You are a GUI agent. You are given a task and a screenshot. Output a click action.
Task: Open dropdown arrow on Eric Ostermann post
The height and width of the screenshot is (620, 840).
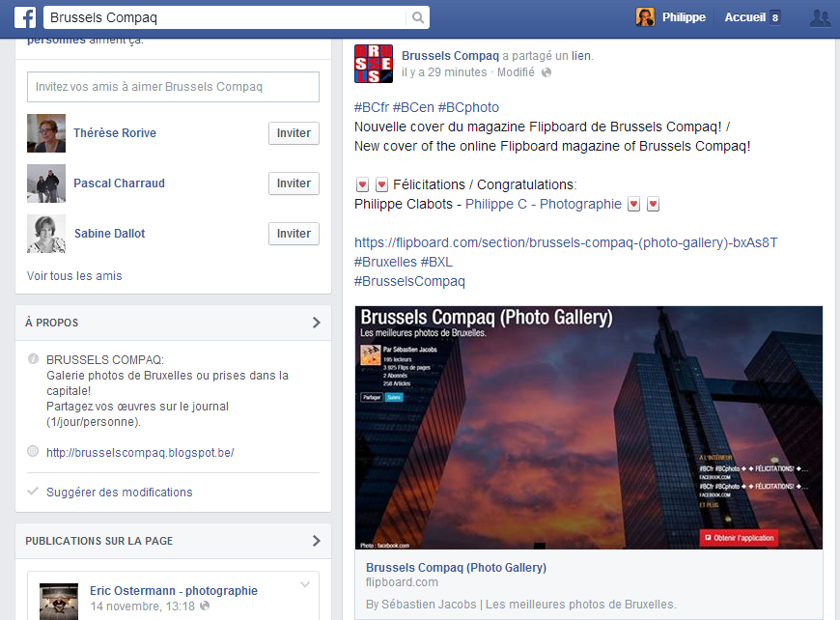click(305, 584)
